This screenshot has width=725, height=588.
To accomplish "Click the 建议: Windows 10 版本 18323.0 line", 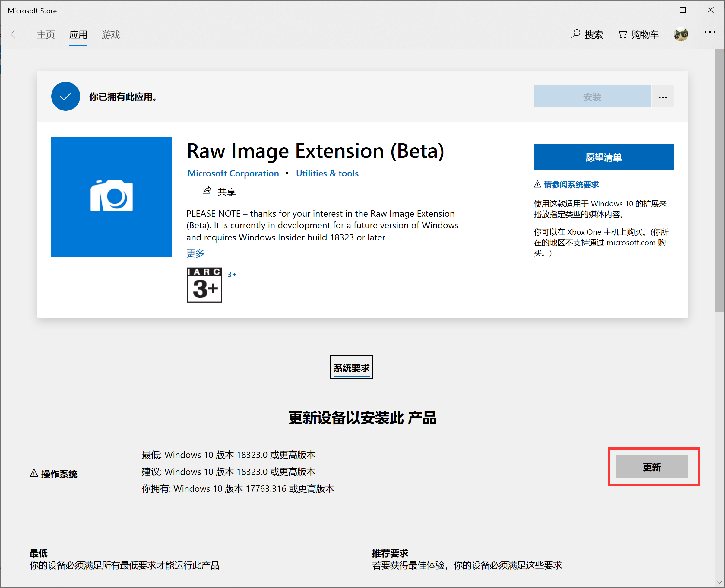I will 229,472.
